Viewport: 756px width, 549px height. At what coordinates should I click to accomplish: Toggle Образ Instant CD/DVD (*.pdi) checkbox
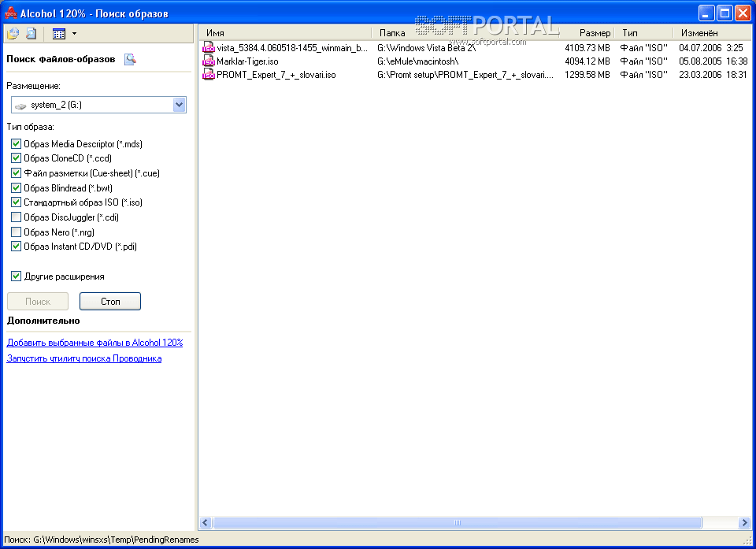point(16,247)
